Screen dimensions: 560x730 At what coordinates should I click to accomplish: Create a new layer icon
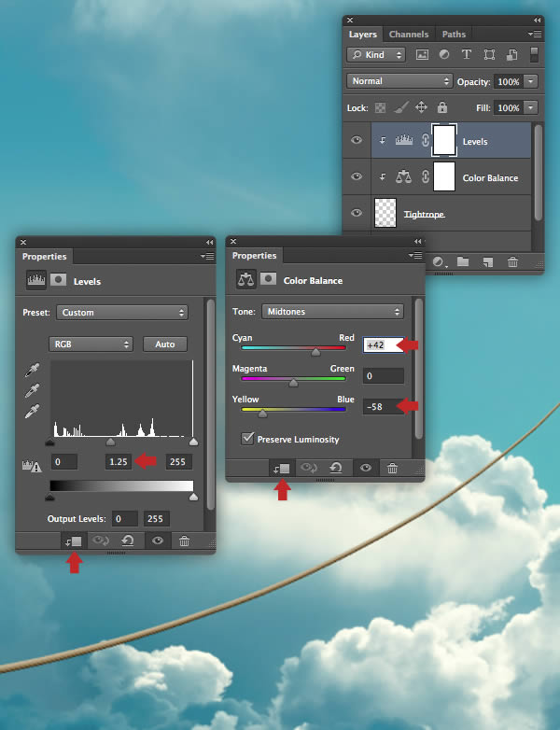[x=487, y=262]
